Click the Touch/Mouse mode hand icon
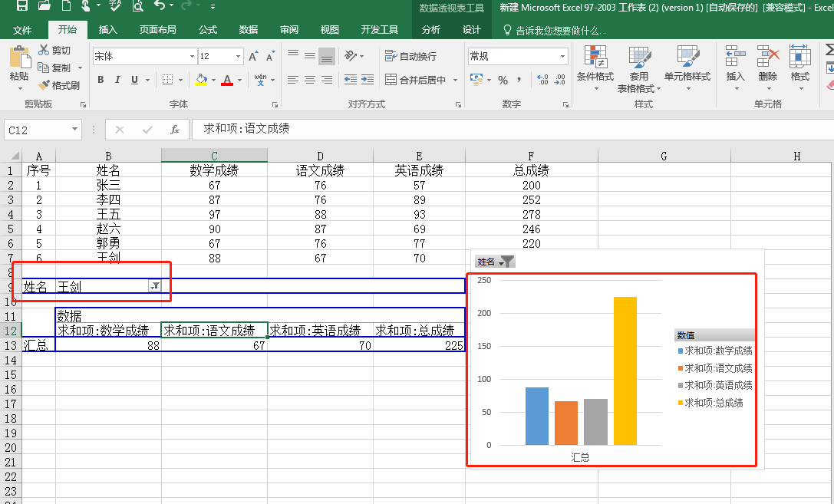834x504 pixels. (86, 6)
